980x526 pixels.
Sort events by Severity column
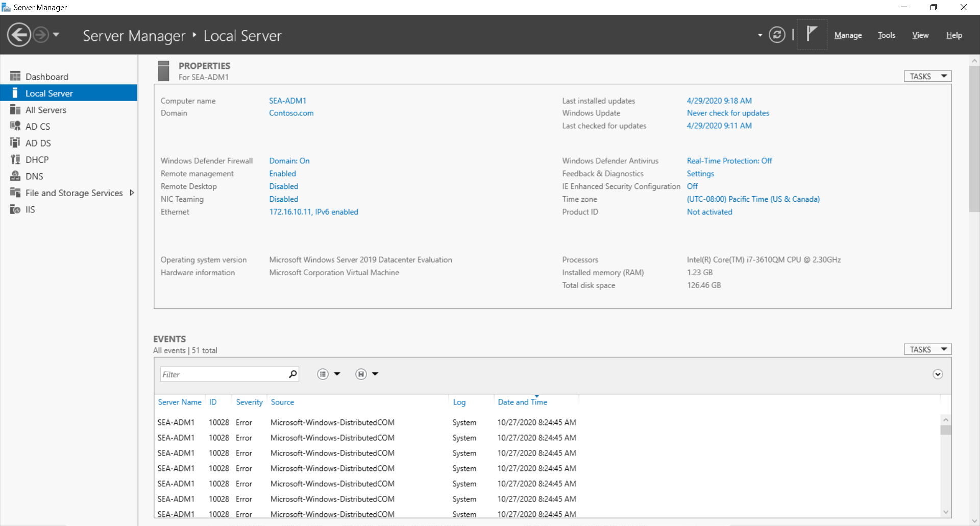pos(249,402)
